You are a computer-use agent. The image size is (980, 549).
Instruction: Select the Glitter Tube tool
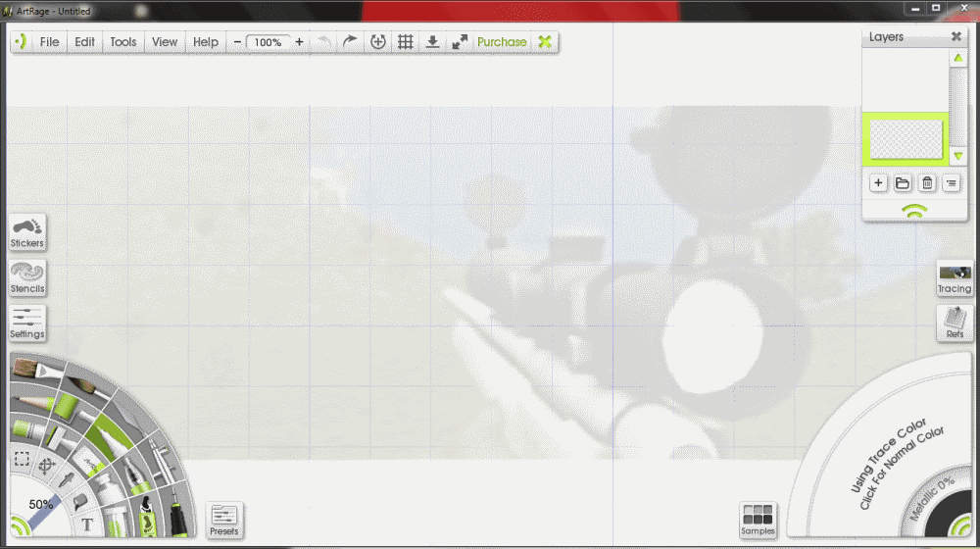(116, 522)
